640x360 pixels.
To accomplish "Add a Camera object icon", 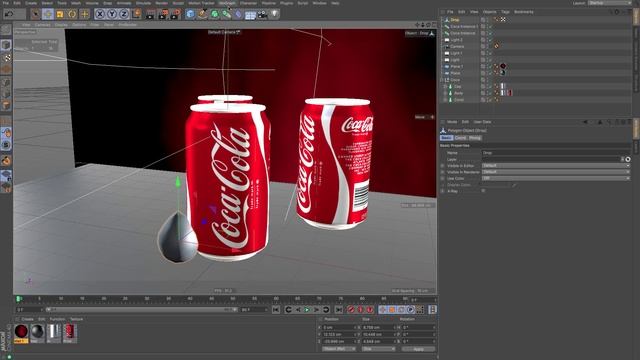I will point(262,15).
